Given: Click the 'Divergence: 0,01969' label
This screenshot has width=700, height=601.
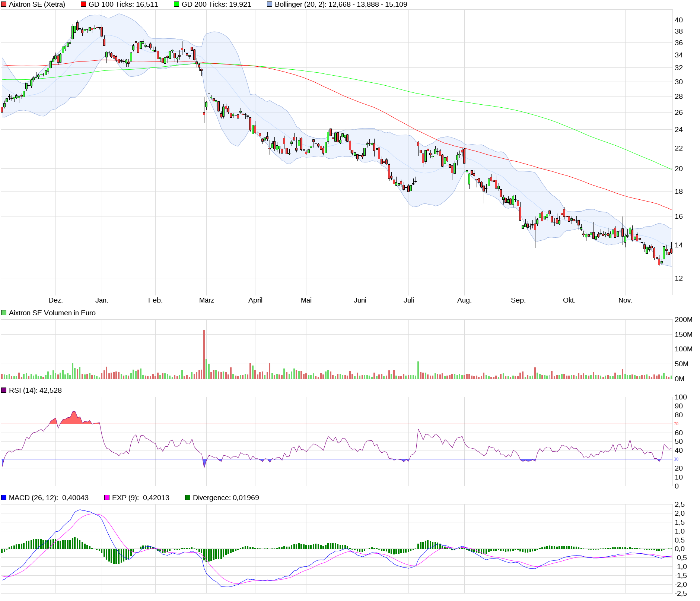Looking at the screenshot, I should pos(226,498).
